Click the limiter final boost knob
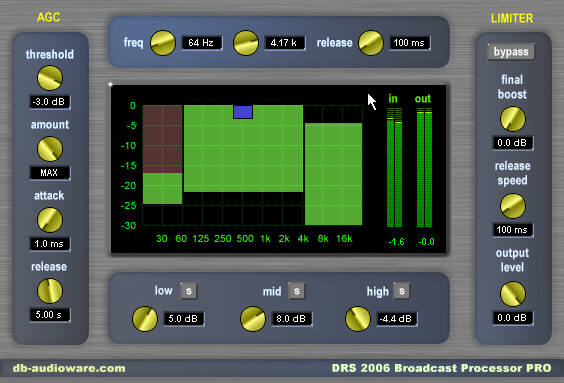The width and height of the screenshot is (564, 383). (513, 119)
